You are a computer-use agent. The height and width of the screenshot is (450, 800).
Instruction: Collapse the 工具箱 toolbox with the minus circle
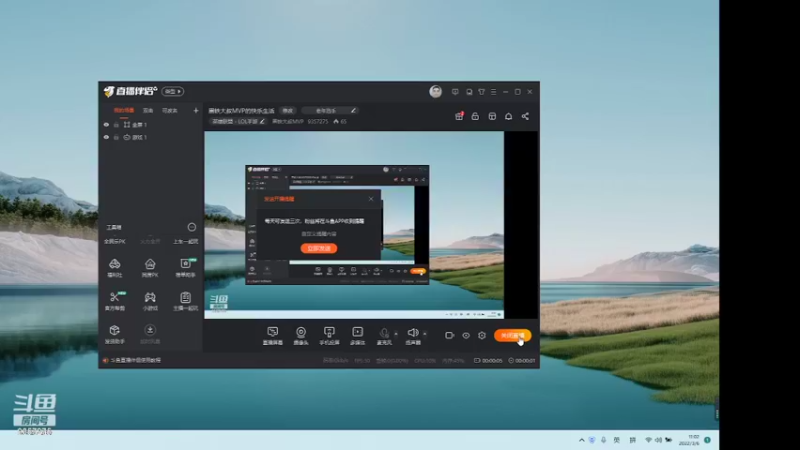(x=192, y=227)
